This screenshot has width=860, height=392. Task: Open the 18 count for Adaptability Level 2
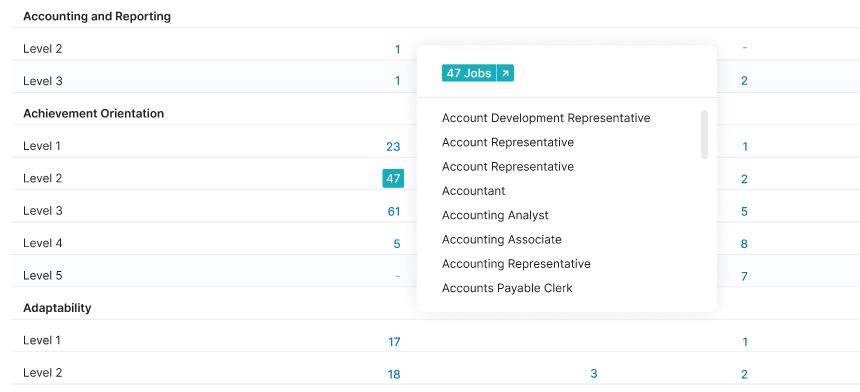[x=393, y=374]
